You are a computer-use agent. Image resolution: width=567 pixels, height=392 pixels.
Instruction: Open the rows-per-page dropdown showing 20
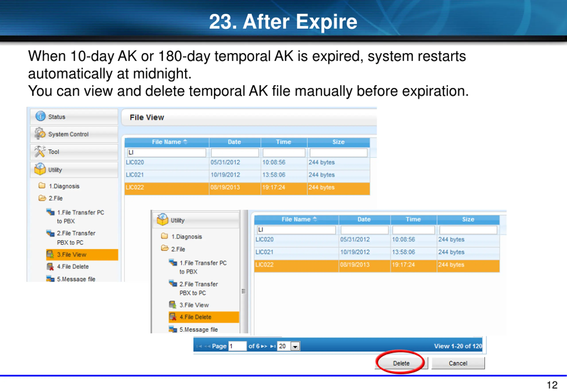click(295, 346)
